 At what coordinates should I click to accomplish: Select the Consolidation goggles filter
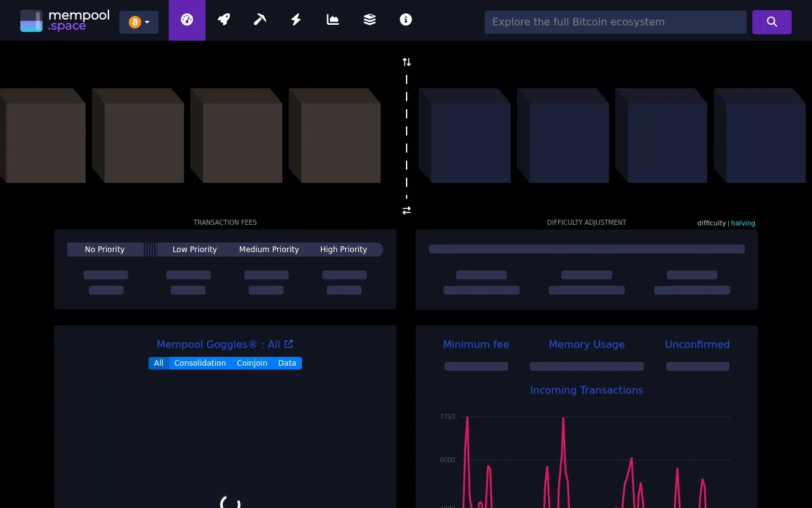(x=200, y=363)
